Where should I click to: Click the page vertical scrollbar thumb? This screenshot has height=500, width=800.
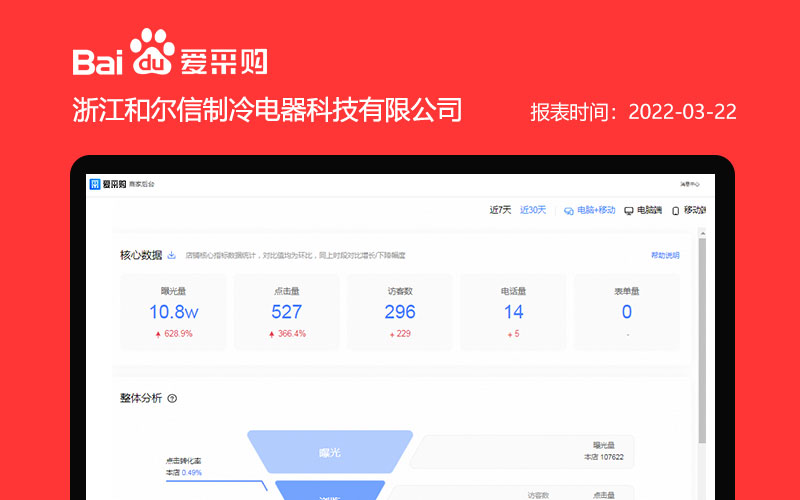(703, 340)
